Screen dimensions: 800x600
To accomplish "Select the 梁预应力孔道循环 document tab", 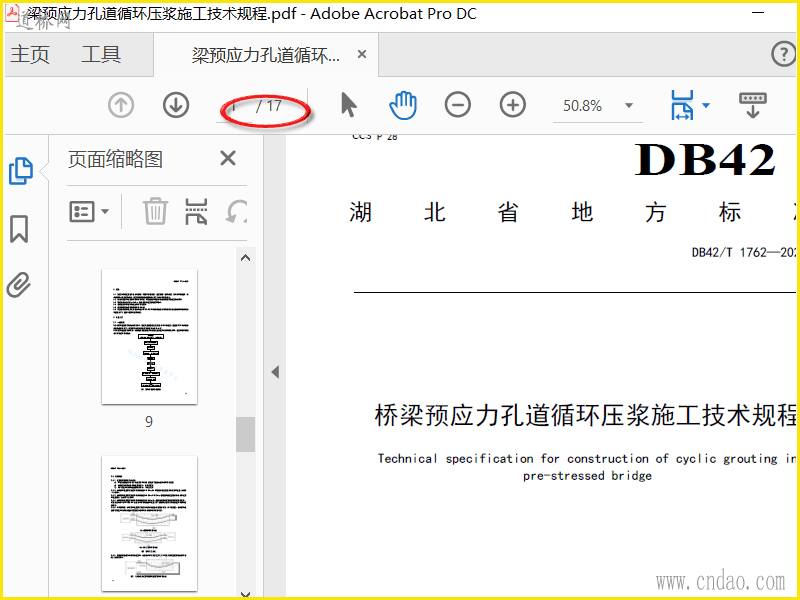I will 265,55.
